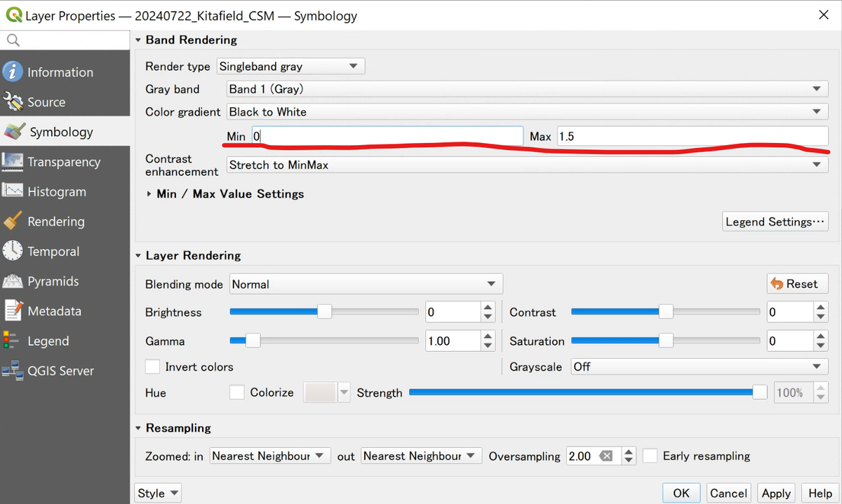The width and height of the screenshot is (842, 504).
Task: Decrease the Contrast spinbox value
Action: tap(820, 317)
